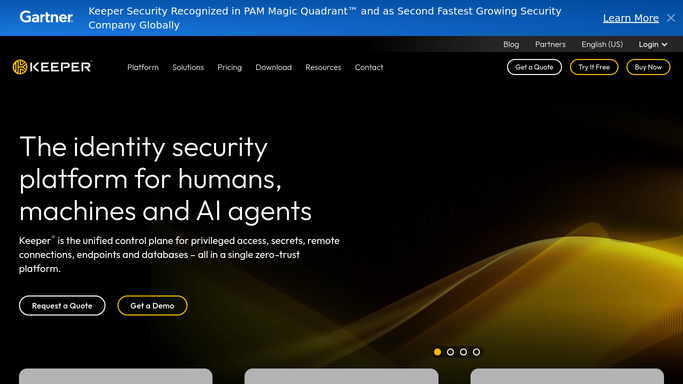The width and height of the screenshot is (683, 384).
Task: Switch to the second carousel slide dot
Action: (450, 352)
